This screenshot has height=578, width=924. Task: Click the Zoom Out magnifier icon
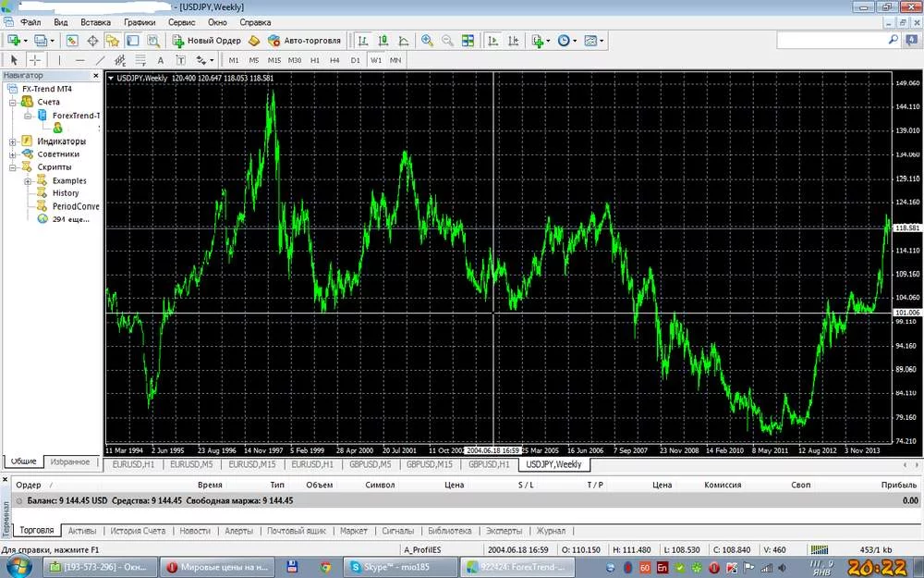[447, 41]
